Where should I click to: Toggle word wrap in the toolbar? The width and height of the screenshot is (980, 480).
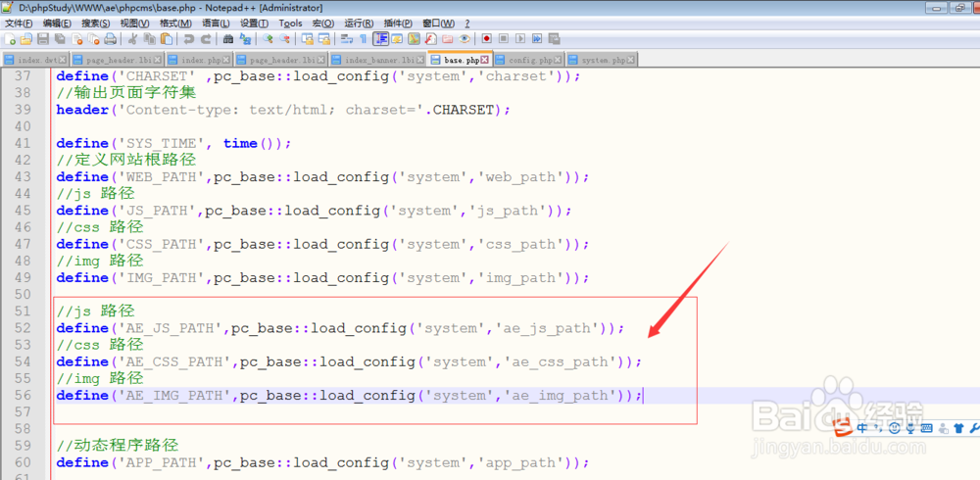tap(346, 39)
